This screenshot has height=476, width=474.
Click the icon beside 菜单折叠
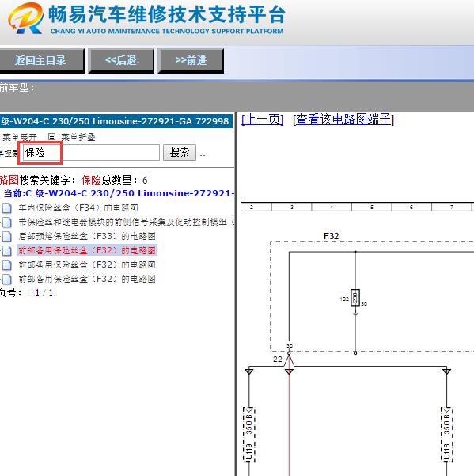click(52, 137)
